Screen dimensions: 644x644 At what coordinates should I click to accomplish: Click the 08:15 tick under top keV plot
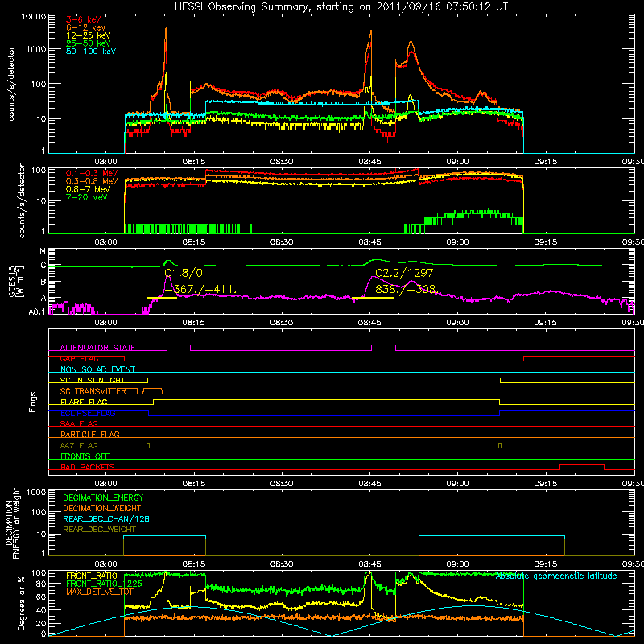click(194, 162)
